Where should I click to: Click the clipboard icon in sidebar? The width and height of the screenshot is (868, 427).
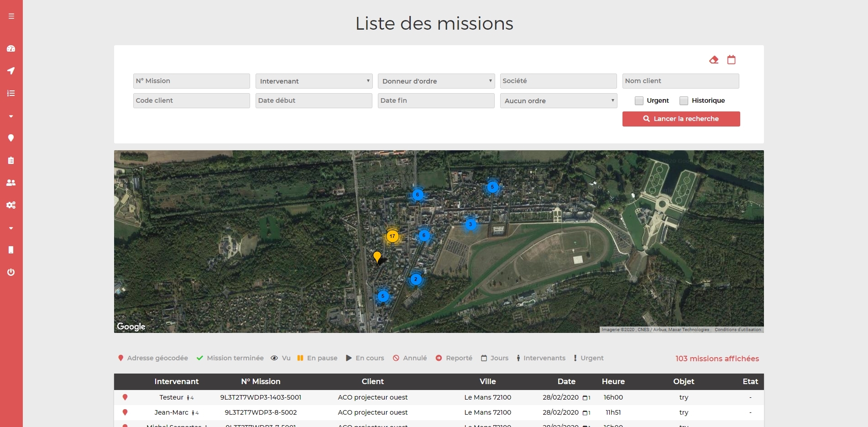[x=11, y=160]
